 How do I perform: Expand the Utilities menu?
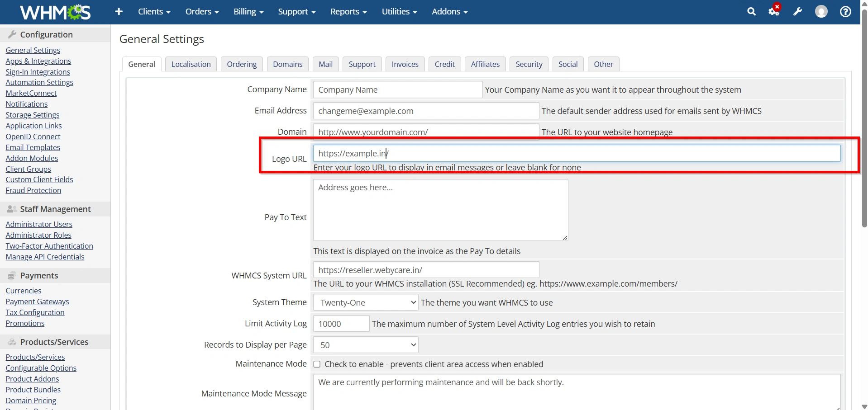click(399, 12)
